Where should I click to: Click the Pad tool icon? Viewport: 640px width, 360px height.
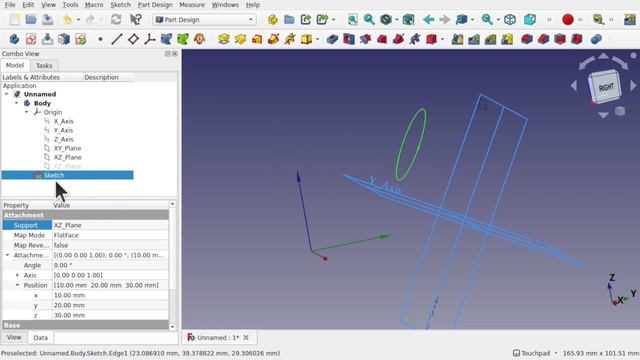tap(224, 39)
